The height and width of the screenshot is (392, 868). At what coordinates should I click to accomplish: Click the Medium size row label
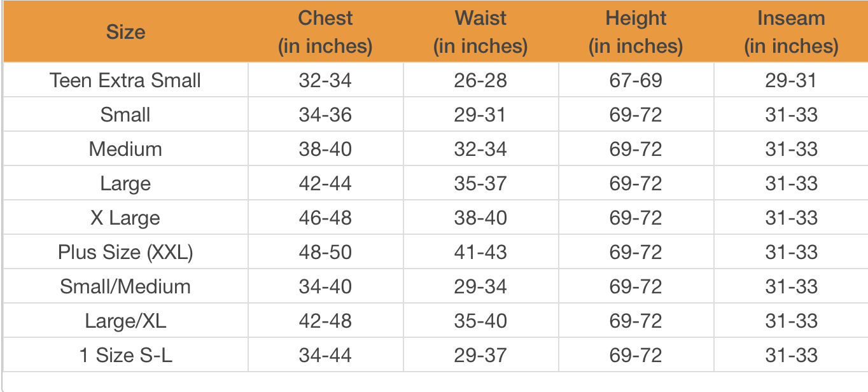pyautogui.click(x=125, y=149)
